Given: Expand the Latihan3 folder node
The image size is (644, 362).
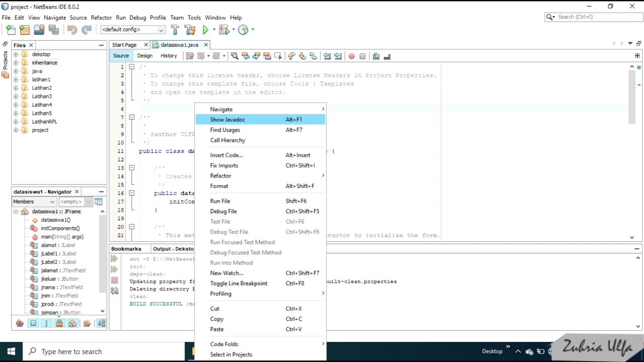Looking at the screenshot, I should 16,97.
